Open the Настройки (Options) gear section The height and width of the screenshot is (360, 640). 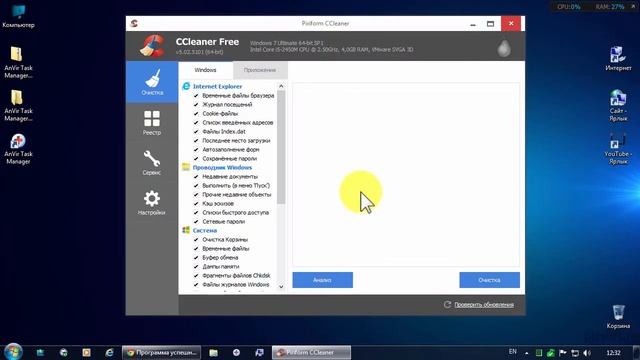coord(152,202)
